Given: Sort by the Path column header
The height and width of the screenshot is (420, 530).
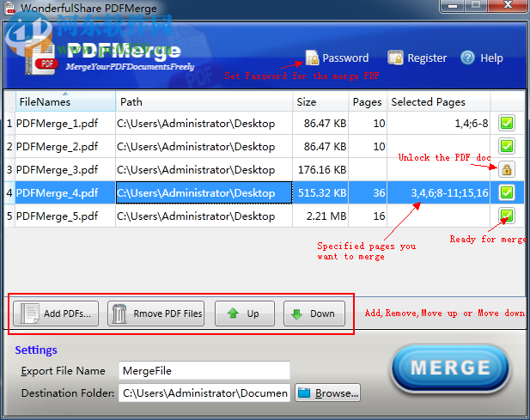Looking at the screenshot, I should click(x=204, y=101).
